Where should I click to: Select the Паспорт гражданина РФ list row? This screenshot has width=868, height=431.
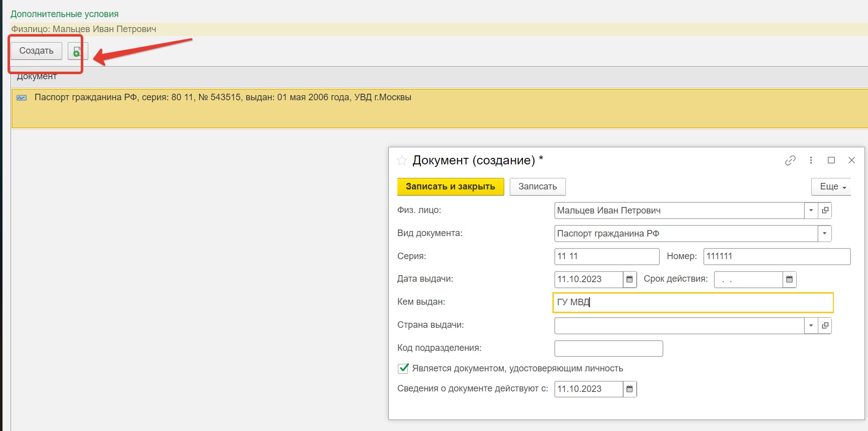[223, 98]
